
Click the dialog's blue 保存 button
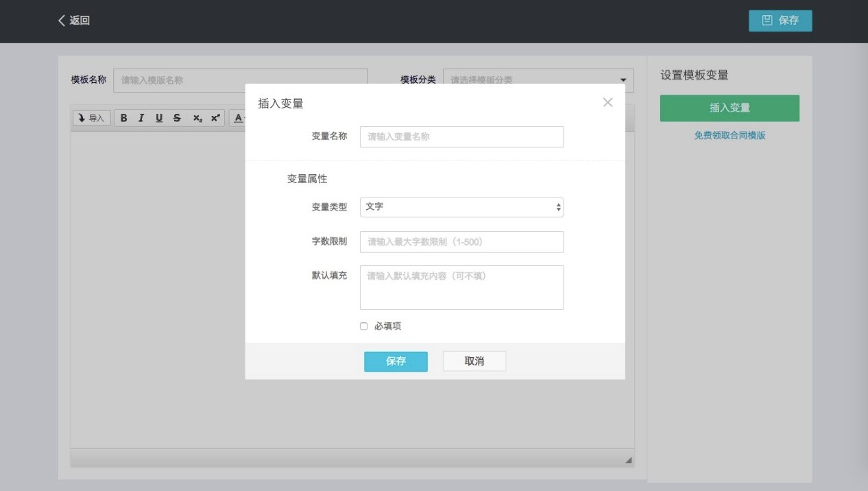point(396,361)
